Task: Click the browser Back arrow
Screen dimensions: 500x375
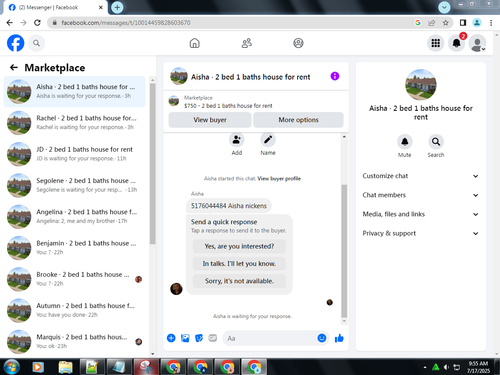Action: point(10,23)
